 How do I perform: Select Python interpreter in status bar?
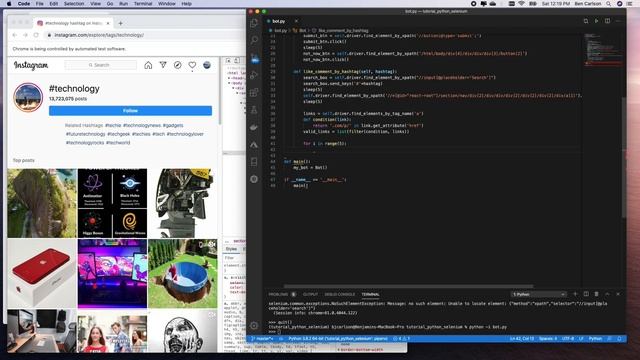click(338, 339)
